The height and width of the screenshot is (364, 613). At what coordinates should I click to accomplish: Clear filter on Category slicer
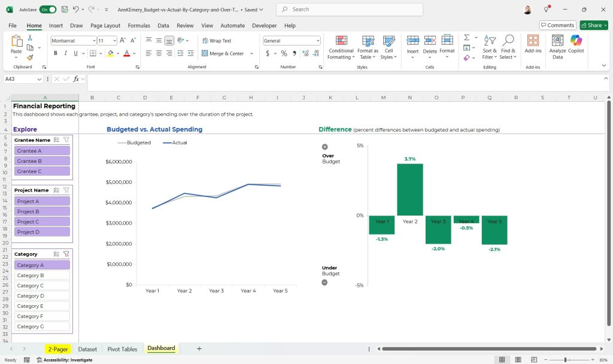(66, 254)
